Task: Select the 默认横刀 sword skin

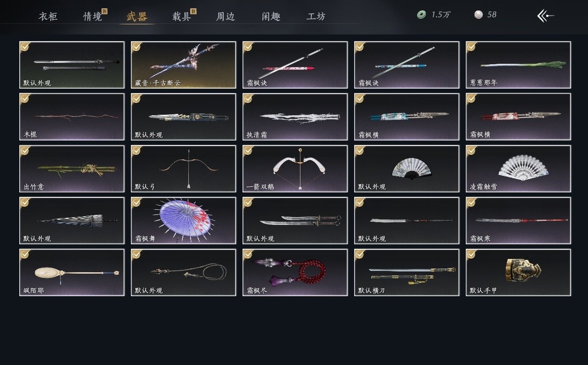Action: [407, 272]
